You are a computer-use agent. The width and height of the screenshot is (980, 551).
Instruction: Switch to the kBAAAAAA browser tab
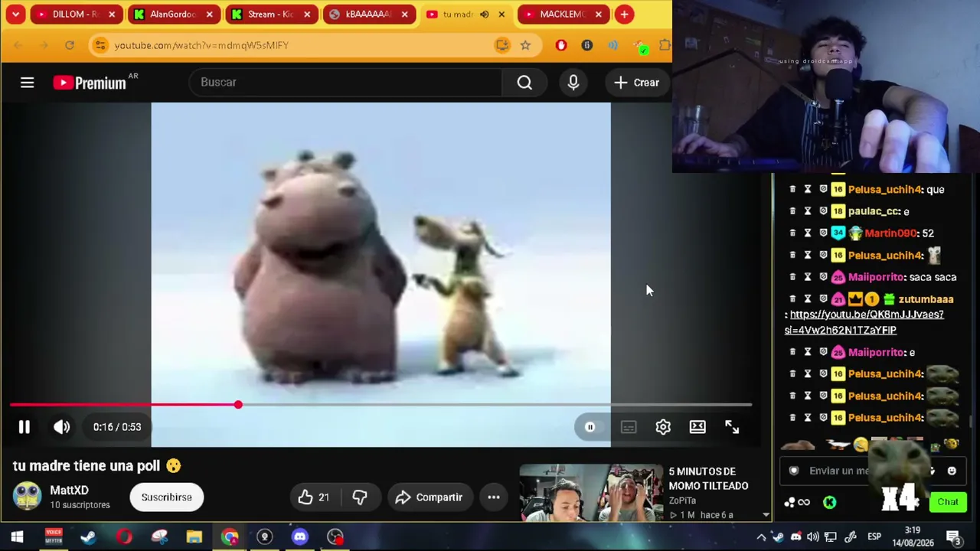(x=368, y=14)
